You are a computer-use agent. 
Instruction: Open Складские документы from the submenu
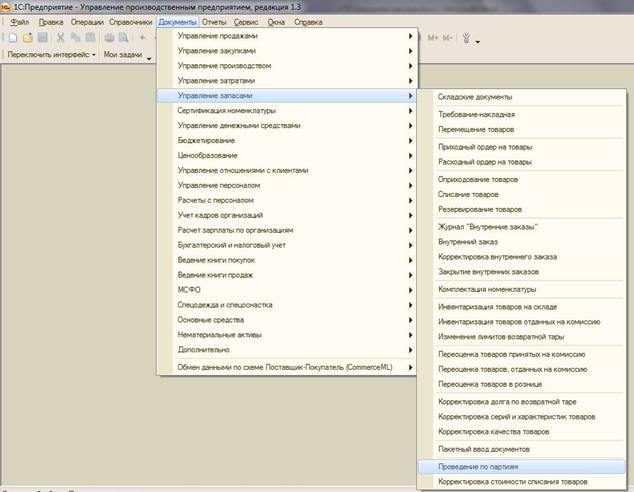point(522,97)
